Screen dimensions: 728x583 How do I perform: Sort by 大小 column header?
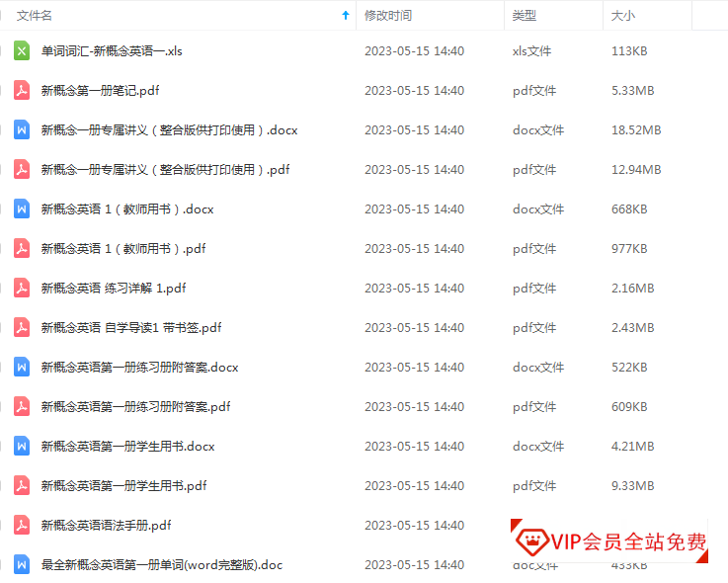623,16
